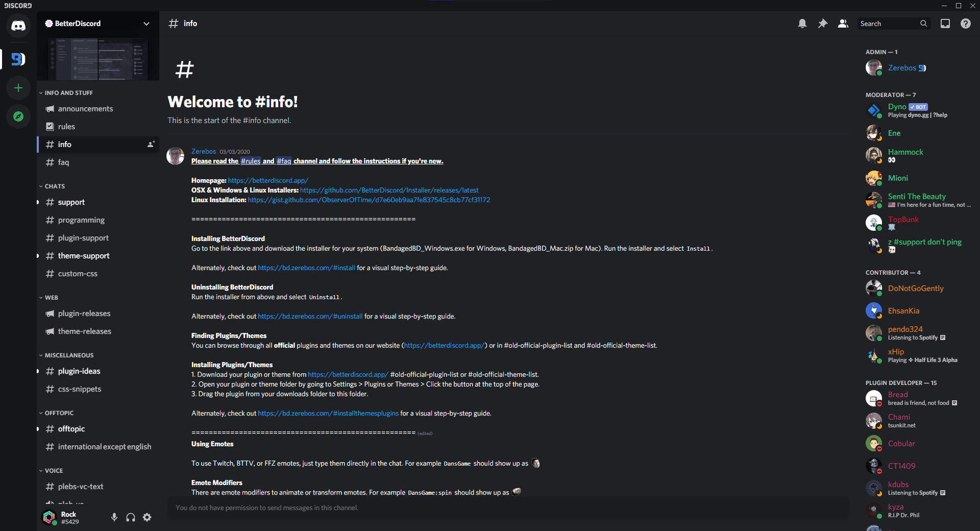The image size is (980, 531).
Task: Create invite icon next to info channel
Action: pos(151,144)
